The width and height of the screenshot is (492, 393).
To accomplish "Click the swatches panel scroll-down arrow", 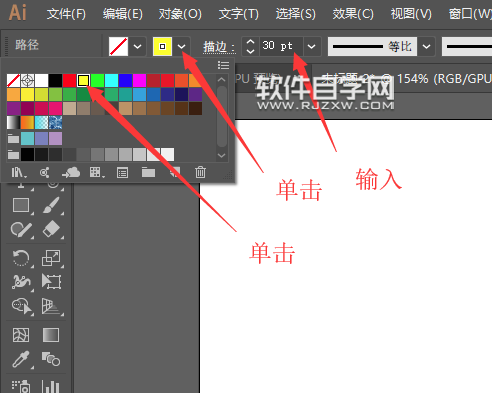I will (x=221, y=155).
